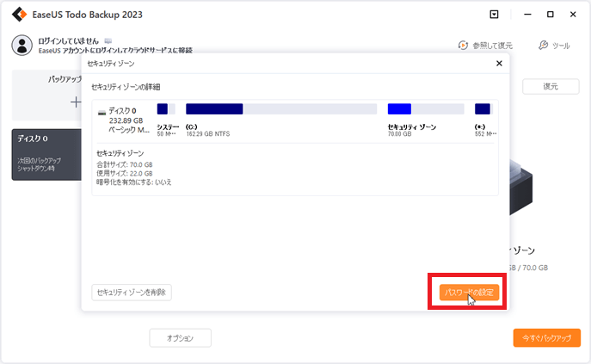Select the (*:) 552 MB partition bar
The height and width of the screenshot is (364, 591).
pos(483,109)
